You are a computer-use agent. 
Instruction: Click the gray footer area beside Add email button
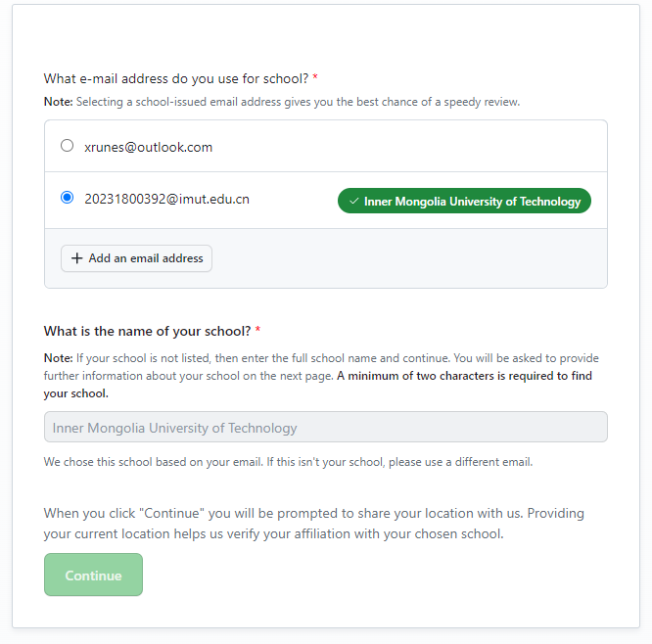[x=407, y=258]
